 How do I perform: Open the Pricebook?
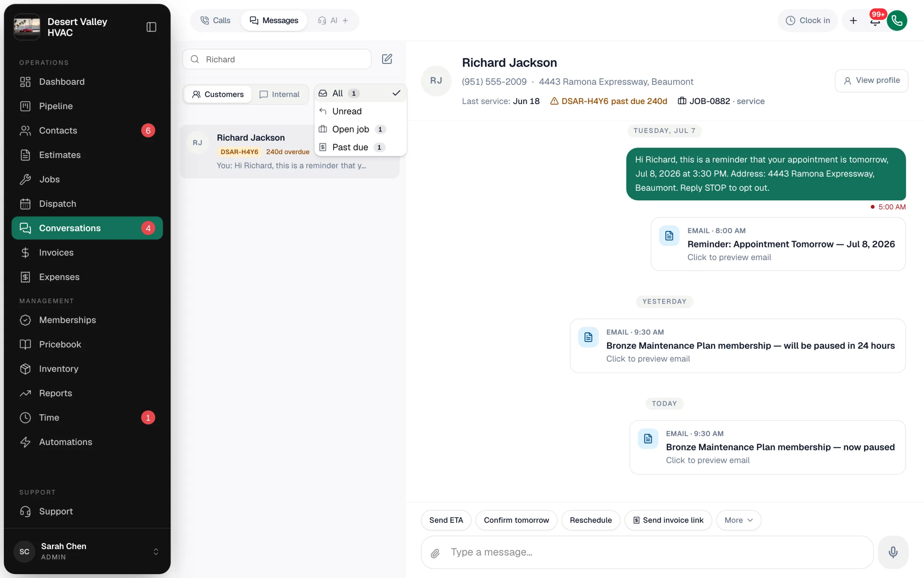87,344
